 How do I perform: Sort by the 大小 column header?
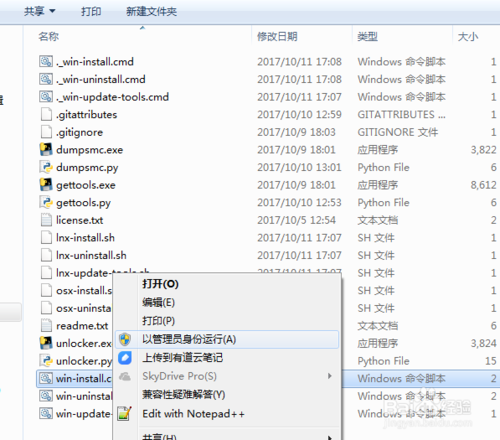(x=468, y=36)
